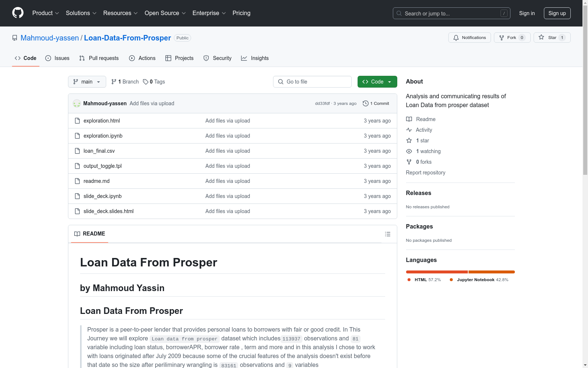588x368 pixels.
Task: Open Loan-Data-From-Prosper repository title link
Action: pos(128,38)
